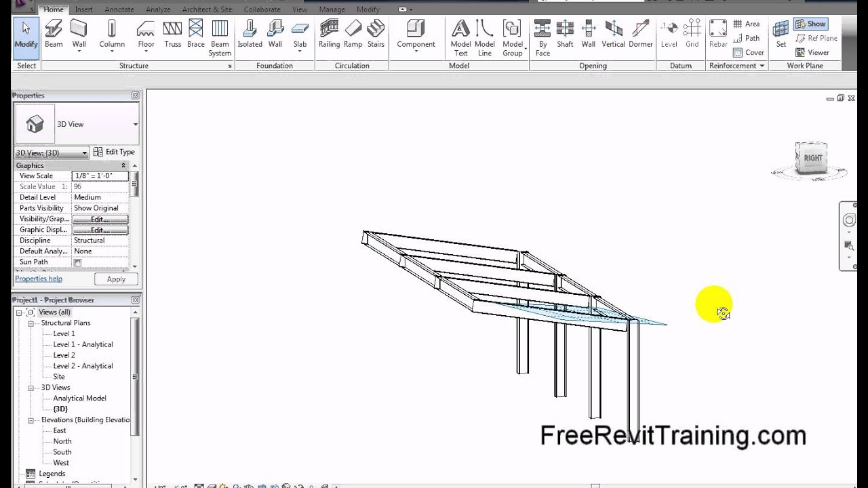This screenshot has height=488, width=868.
Task: Click Edit for Visibility/Graphics Overrides
Action: 100,219
